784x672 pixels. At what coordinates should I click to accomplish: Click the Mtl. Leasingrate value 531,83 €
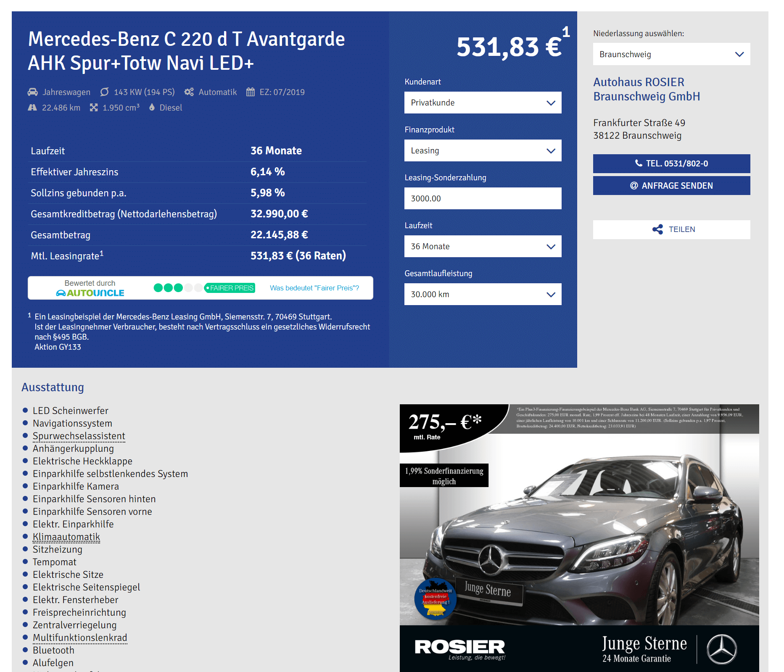click(x=298, y=256)
